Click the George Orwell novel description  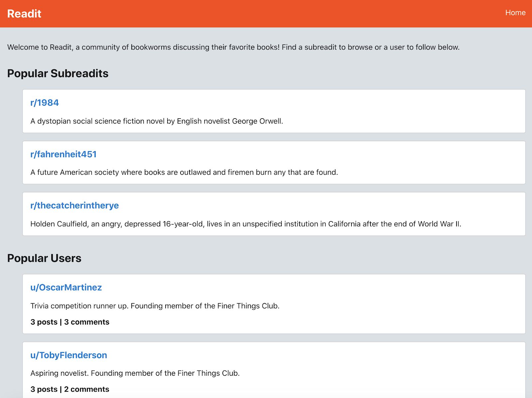point(157,121)
